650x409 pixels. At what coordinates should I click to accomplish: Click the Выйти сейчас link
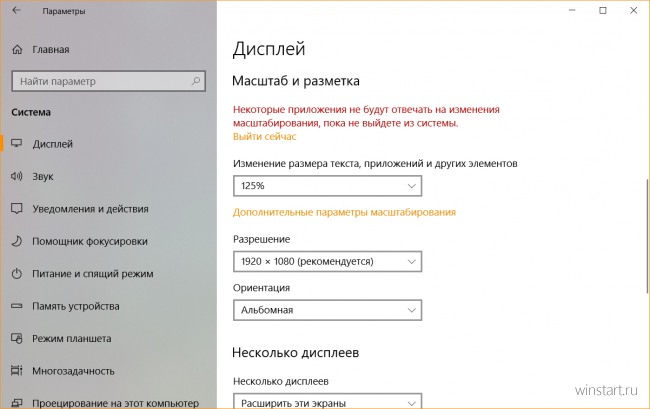coord(264,136)
